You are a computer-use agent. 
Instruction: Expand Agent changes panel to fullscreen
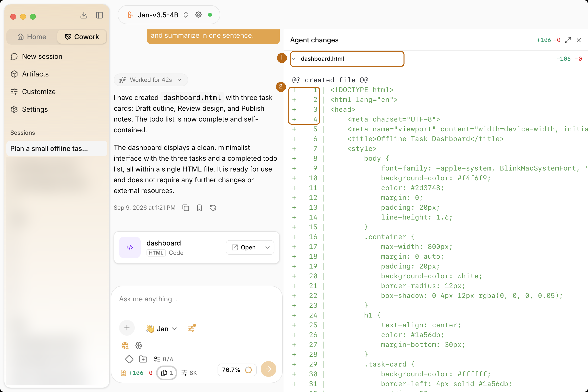pyautogui.click(x=568, y=40)
